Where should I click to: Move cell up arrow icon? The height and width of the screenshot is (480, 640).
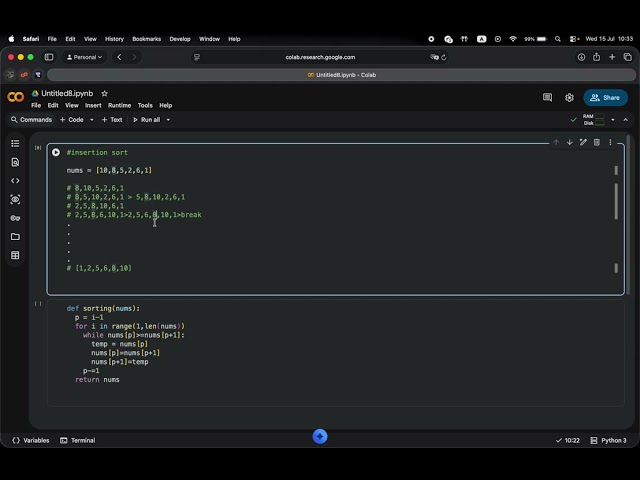556,142
